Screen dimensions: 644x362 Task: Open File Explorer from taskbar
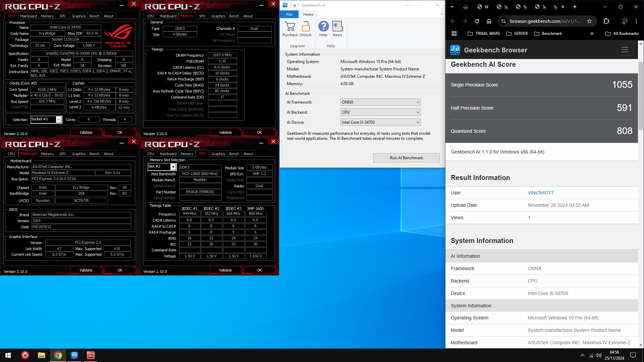(x=41, y=355)
